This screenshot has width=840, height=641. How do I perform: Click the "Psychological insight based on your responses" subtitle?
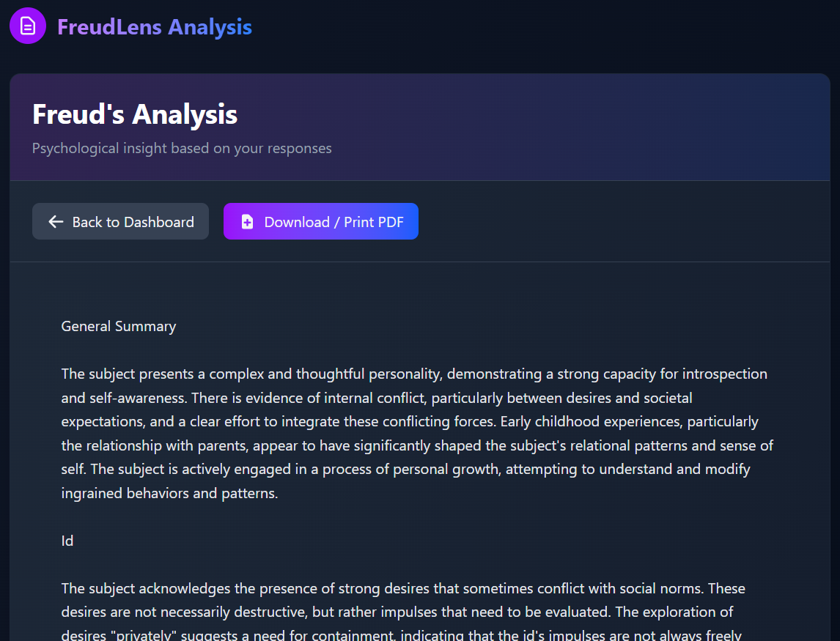(x=182, y=149)
